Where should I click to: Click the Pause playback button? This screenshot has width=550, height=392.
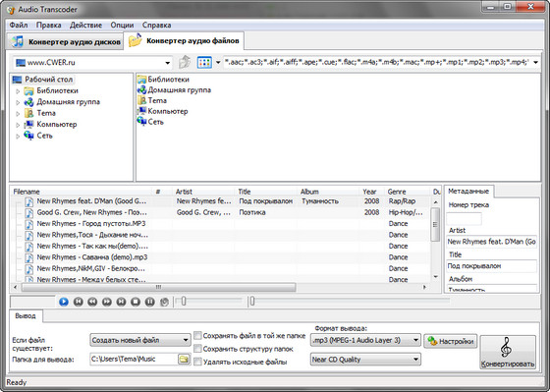tap(149, 302)
